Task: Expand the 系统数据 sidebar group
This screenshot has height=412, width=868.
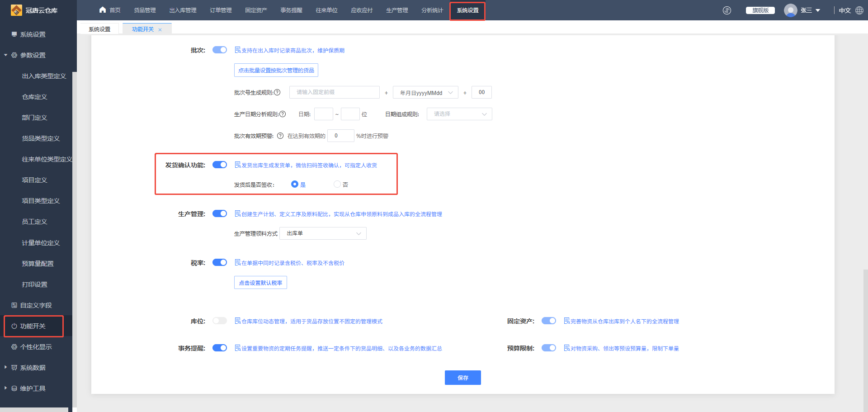Action: coord(6,367)
